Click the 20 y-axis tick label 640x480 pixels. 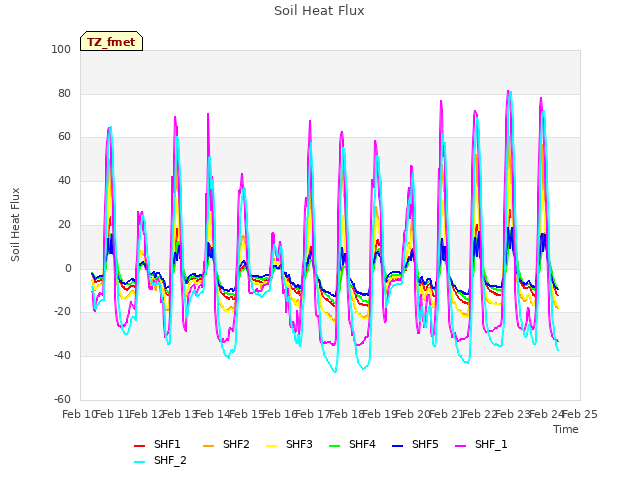pyautogui.click(x=64, y=224)
